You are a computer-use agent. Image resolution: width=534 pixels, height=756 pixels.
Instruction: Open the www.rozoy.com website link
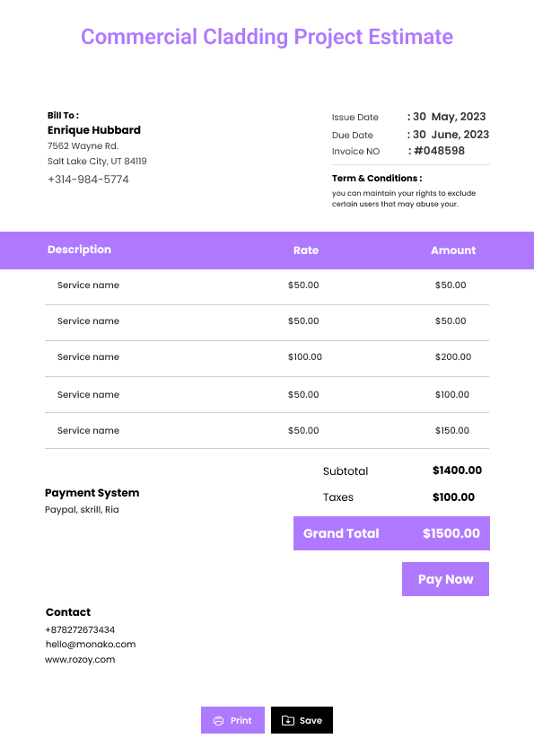click(x=80, y=660)
